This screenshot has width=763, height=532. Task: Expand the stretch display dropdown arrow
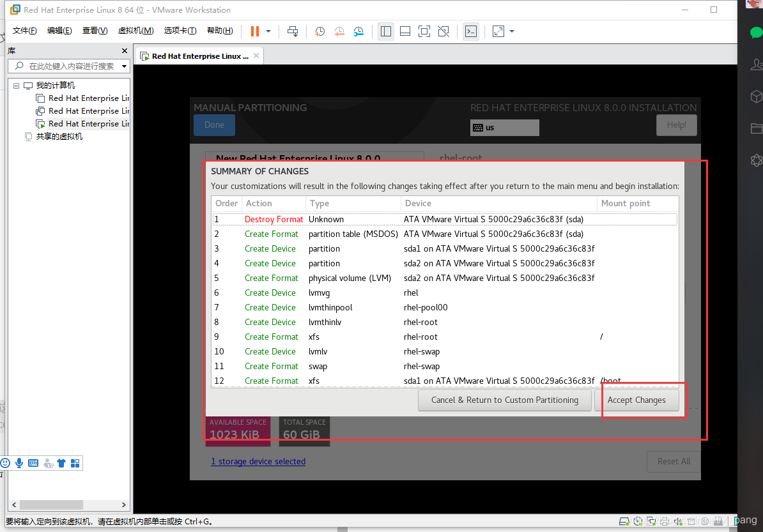point(511,31)
